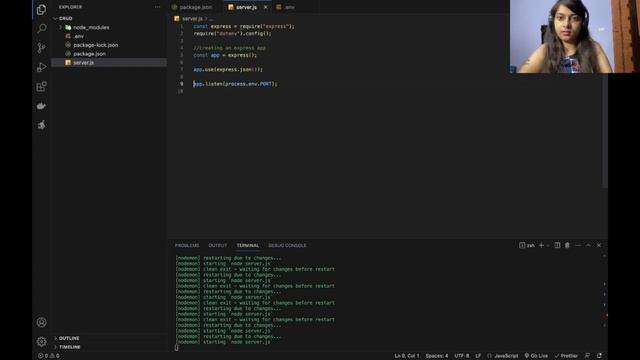
Task: Close the terminal panel
Action: click(x=599, y=245)
